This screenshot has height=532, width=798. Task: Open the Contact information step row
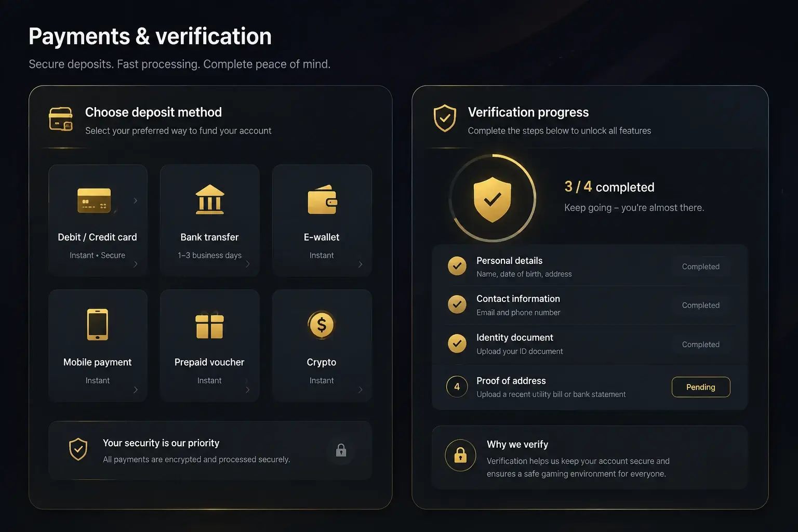pyautogui.click(x=590, y=305)
